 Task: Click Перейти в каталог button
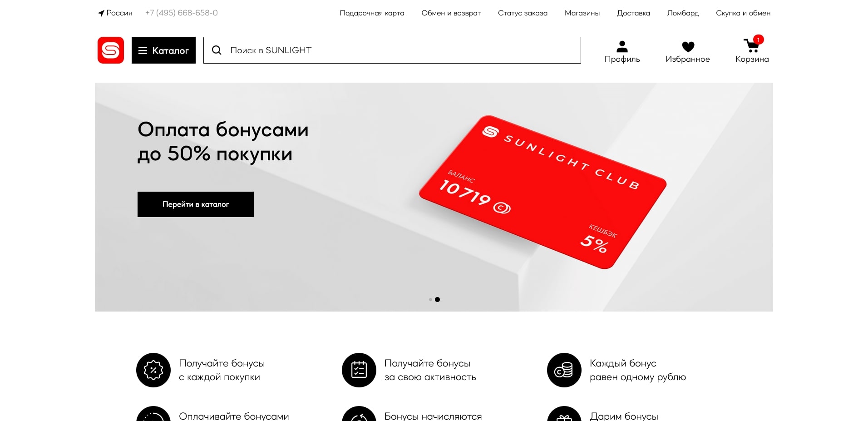click(196, 204)
